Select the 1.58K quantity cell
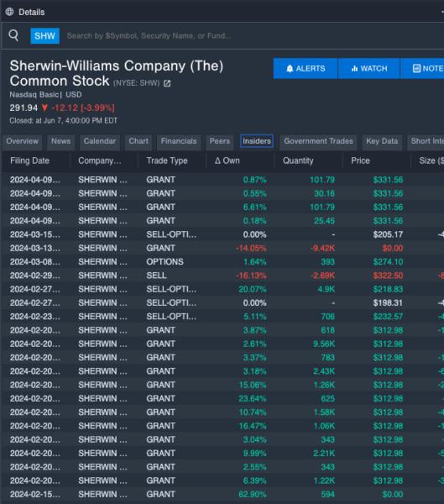Viewport: 444px width, 504px height. click(324, 412)
